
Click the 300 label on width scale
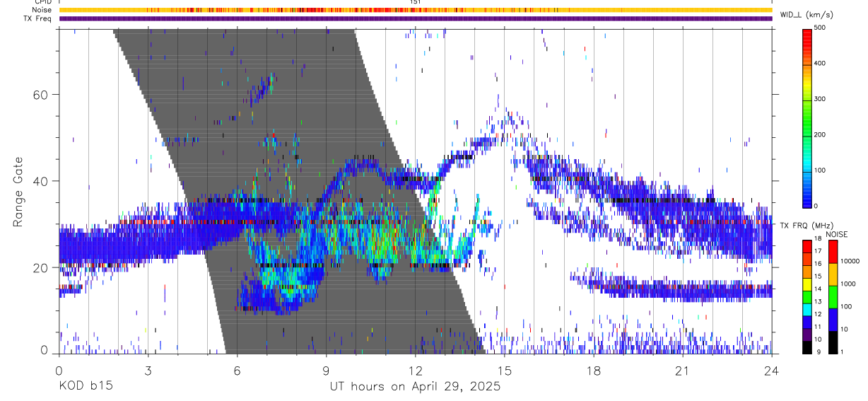(x=820, y=99)
